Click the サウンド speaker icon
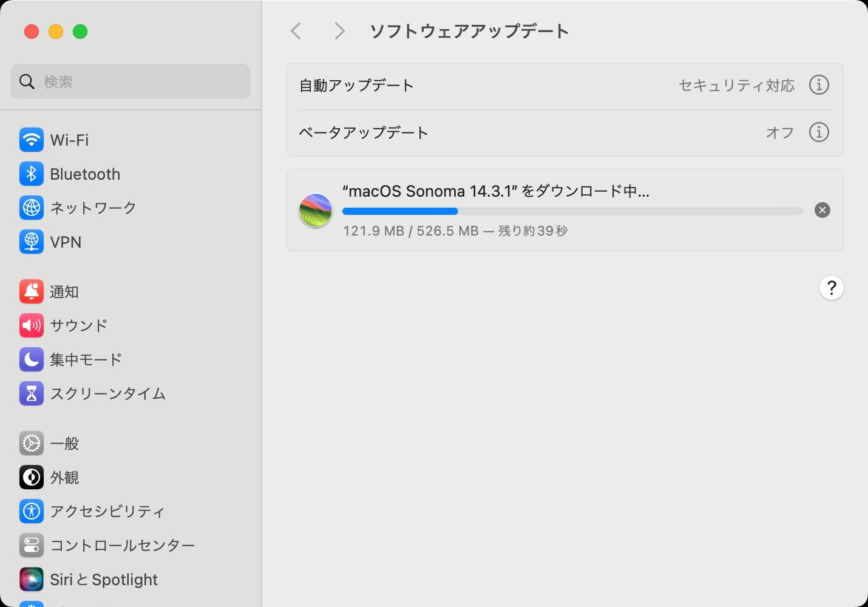Screen dimensions: 868x607 coord(31,326)
